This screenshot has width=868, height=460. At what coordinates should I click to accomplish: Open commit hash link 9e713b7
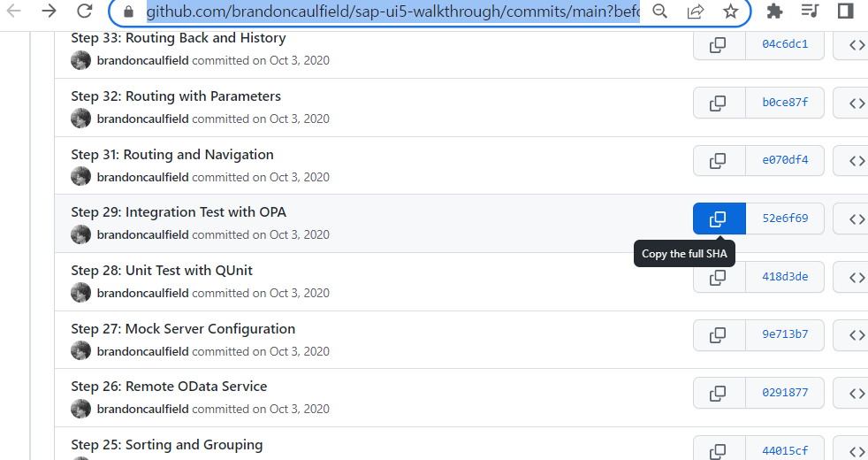click(785, 334)
